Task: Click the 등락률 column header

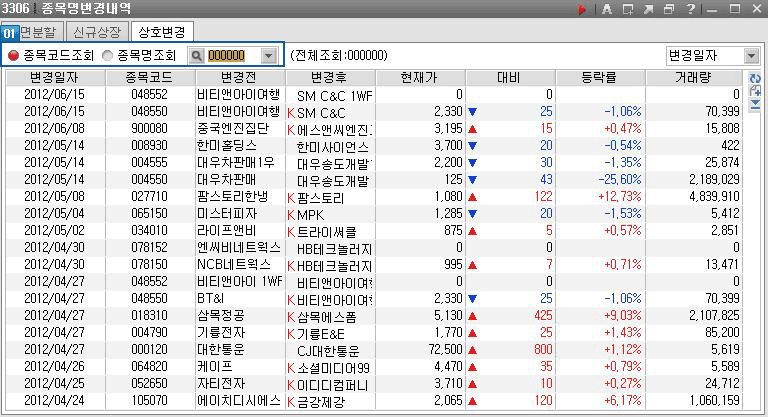Action: point(600,78)
